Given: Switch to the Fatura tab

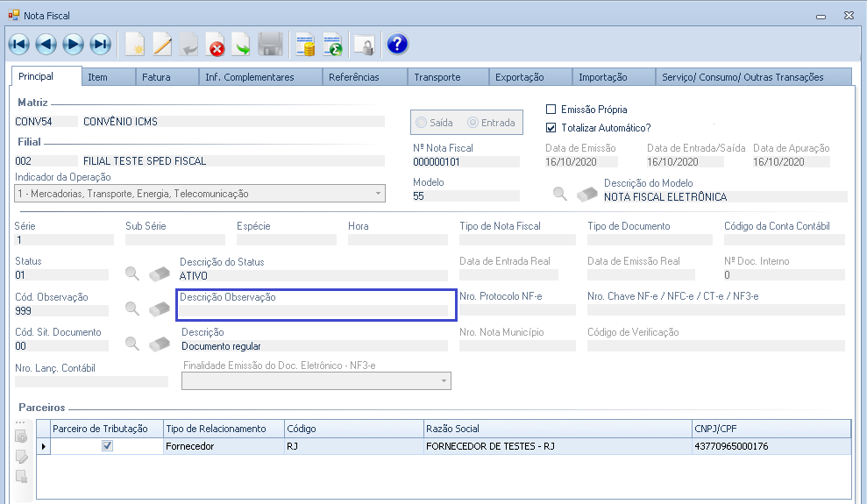Looking at the screenshot, I should pos(157,77).
